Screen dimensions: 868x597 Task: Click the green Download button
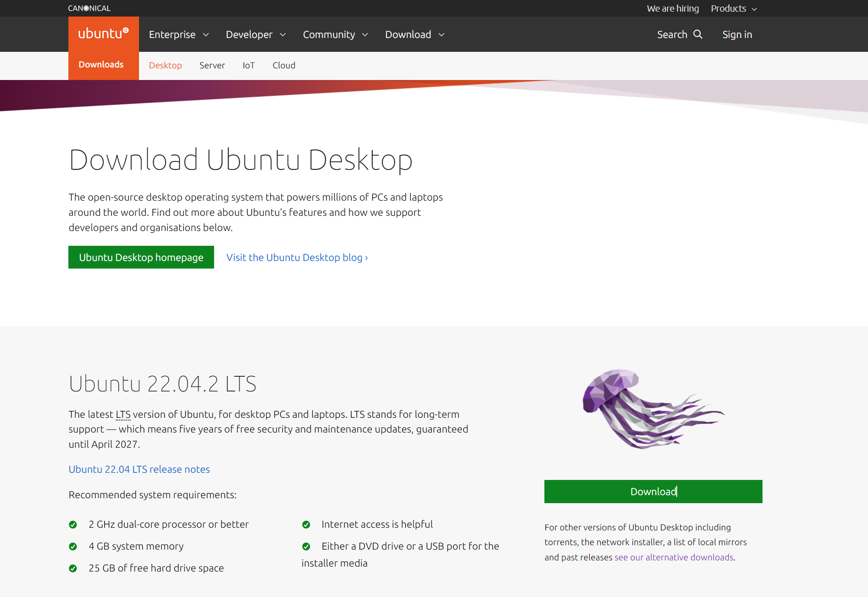[x=653, y=492]
